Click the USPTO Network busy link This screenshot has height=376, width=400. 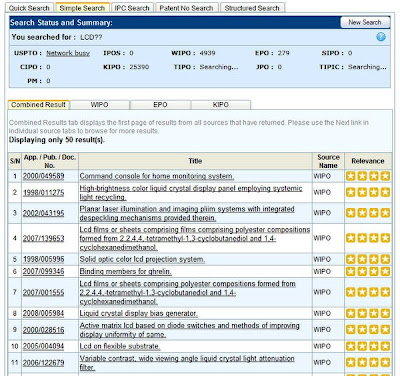68,53
